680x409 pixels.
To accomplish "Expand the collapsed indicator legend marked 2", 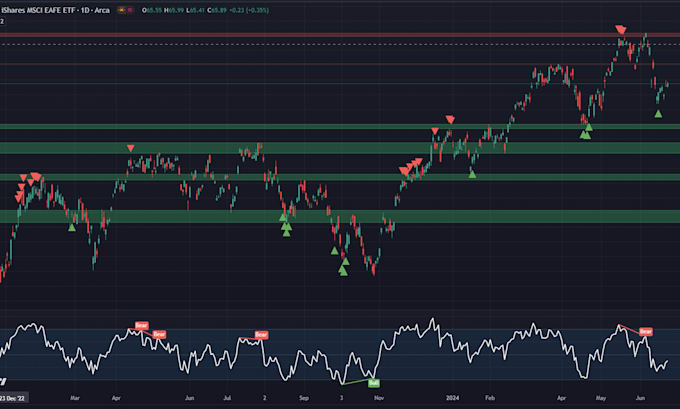I will [x=3, y=20].
